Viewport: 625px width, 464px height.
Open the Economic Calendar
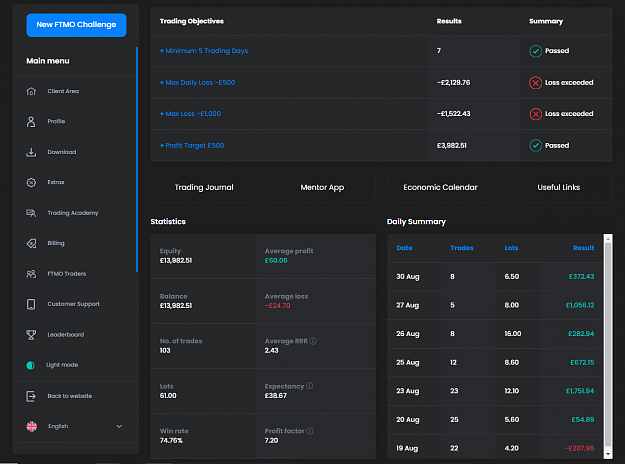click(440, 187)
